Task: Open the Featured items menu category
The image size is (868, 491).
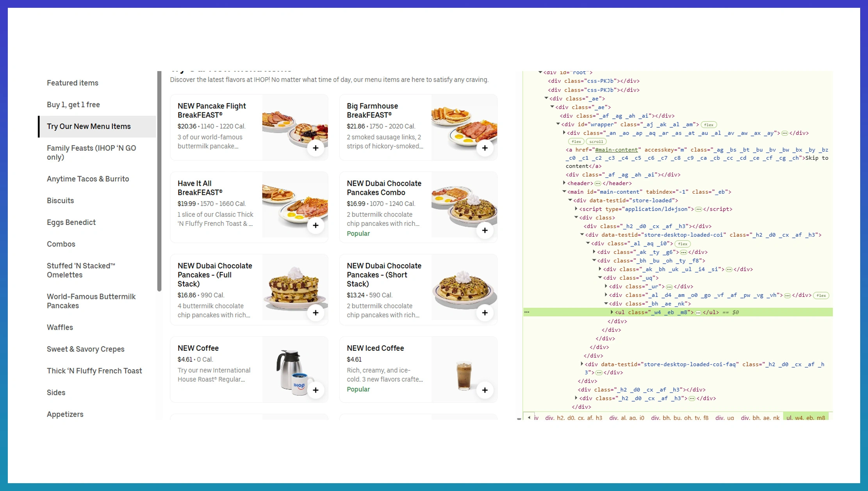Action: pos(73,83)
